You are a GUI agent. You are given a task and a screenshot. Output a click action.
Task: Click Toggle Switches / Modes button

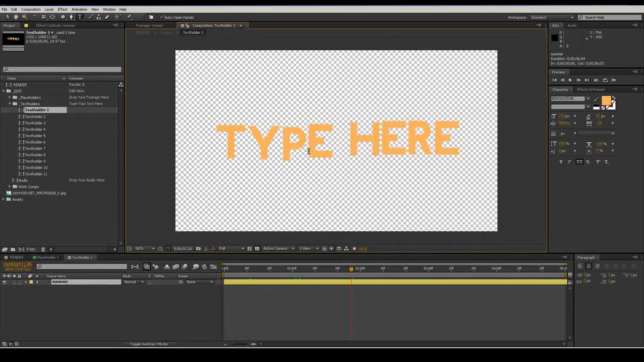click(149, 344)
